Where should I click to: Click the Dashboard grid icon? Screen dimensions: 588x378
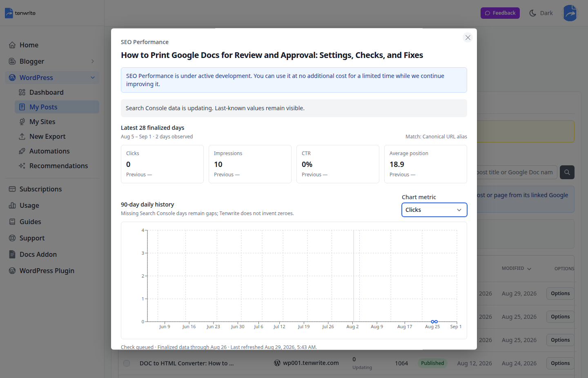pos(22,92)
